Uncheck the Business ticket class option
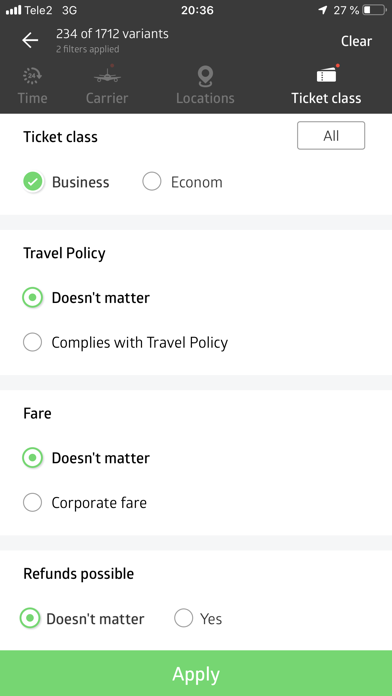The height and width of the screenshot is (696, 392). [33, 182]
